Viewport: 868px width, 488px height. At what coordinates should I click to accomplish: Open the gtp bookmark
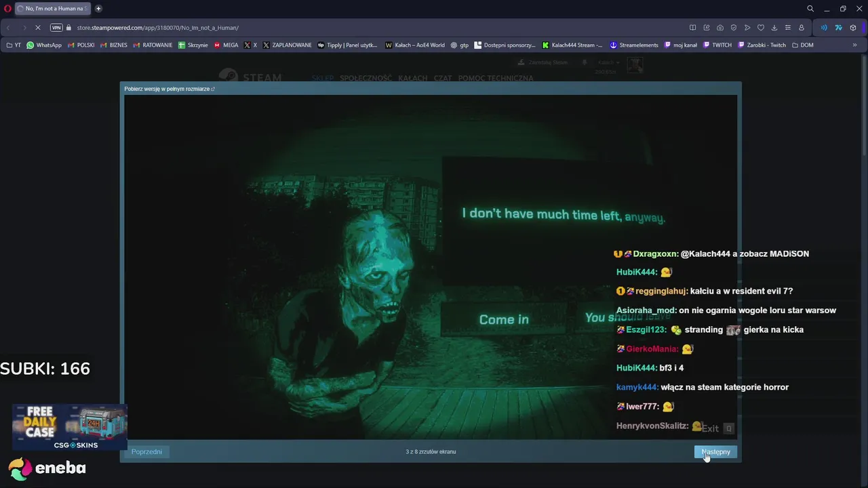459,45
